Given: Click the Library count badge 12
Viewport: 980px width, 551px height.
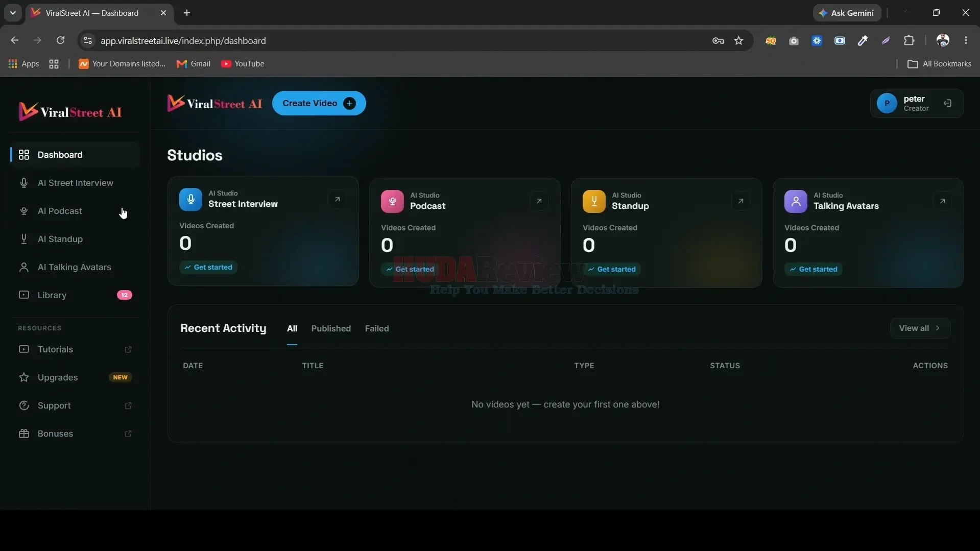Looking at the screenshot, I should point(124,295).
